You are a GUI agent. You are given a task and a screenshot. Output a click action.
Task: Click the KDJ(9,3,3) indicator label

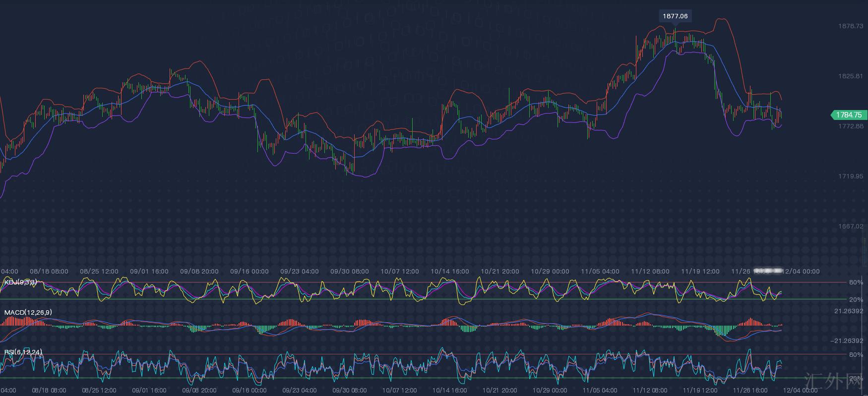pyautogui.click(x=20, y=282)
